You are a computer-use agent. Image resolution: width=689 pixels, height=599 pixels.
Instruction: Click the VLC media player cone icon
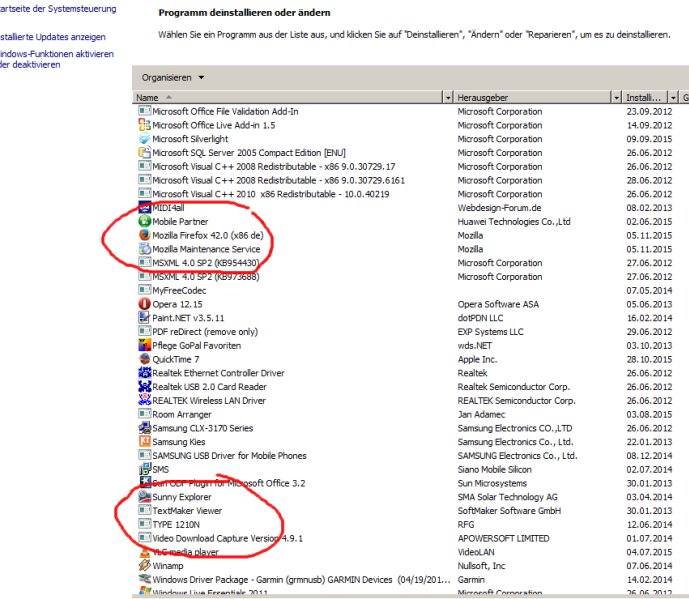click(145, 552)
